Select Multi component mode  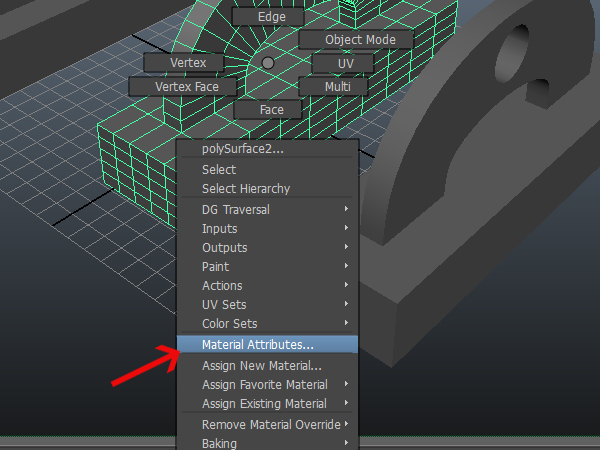(333, 86)
